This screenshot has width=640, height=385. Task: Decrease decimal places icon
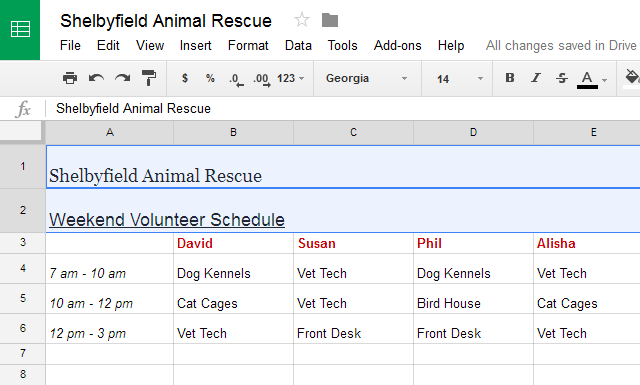coord(236,79)
